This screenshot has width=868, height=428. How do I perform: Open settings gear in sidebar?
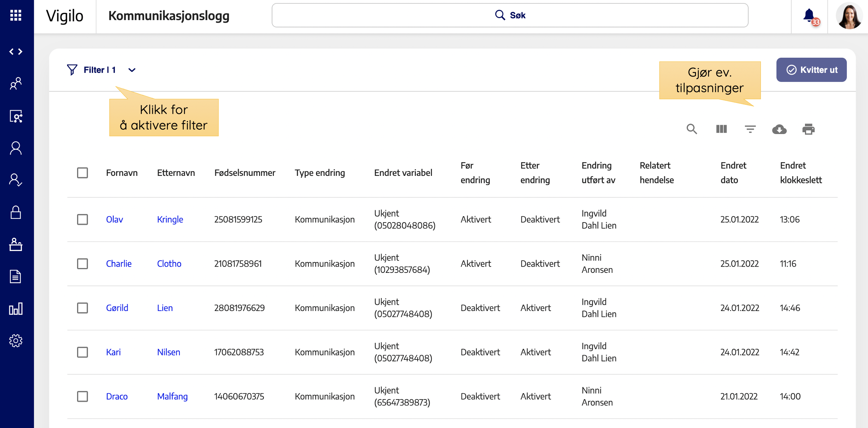16,341
